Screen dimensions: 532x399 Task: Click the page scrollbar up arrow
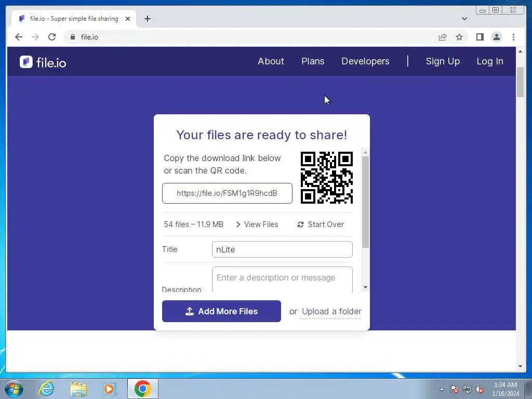coord(520,51)
